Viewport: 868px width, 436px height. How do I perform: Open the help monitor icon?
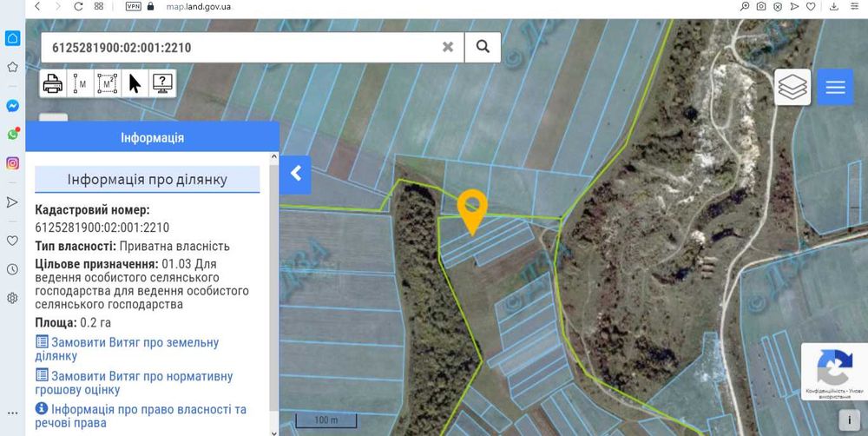(162, 83)
